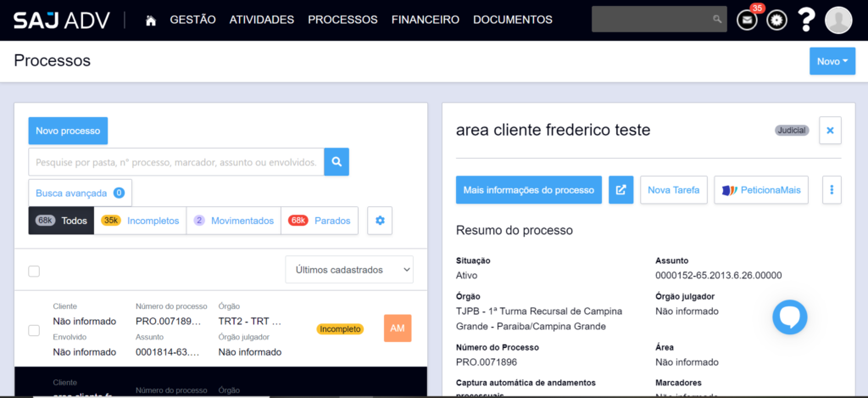Click the title area cliente frederico teste
868x398 pixels.
pyautogui.click(x=553, y=131)
